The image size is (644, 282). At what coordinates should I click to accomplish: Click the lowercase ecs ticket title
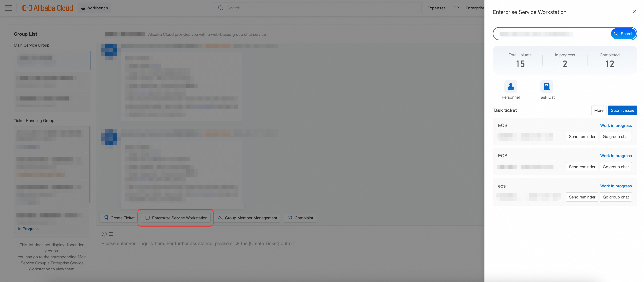click(x=502, y=186)
